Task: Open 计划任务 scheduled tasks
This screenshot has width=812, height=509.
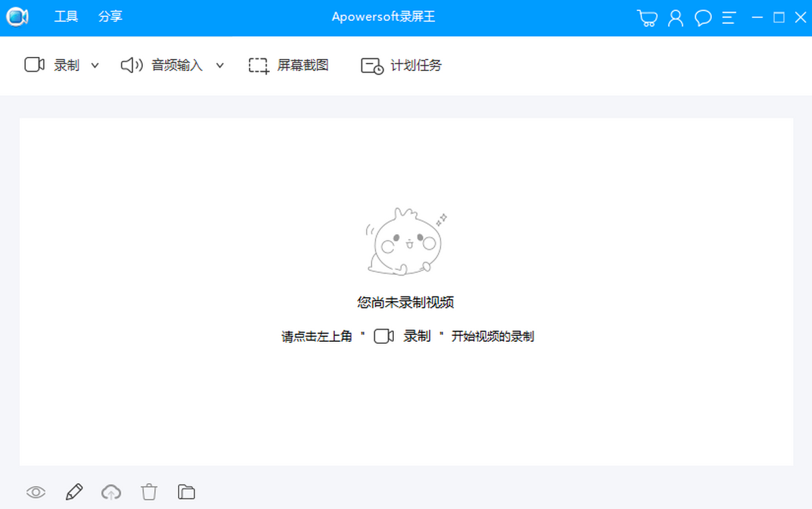Action: tap(401, 65)
